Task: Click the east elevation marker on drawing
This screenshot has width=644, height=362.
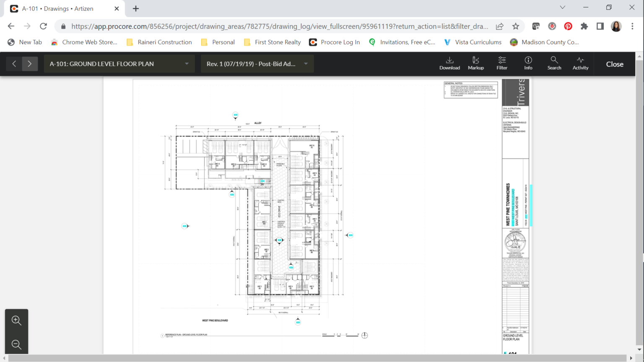Action: (350, 235)
